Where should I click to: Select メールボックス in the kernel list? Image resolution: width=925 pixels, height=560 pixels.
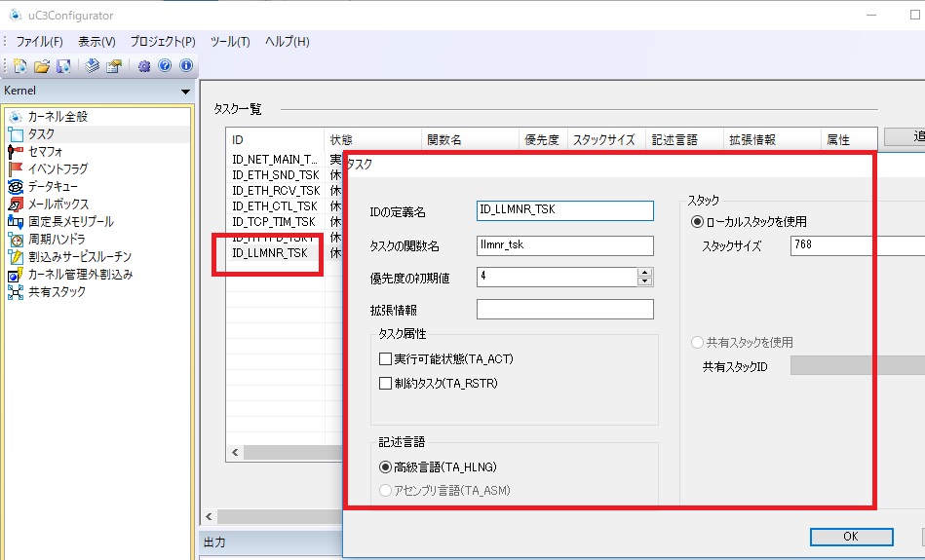(58, 204)
